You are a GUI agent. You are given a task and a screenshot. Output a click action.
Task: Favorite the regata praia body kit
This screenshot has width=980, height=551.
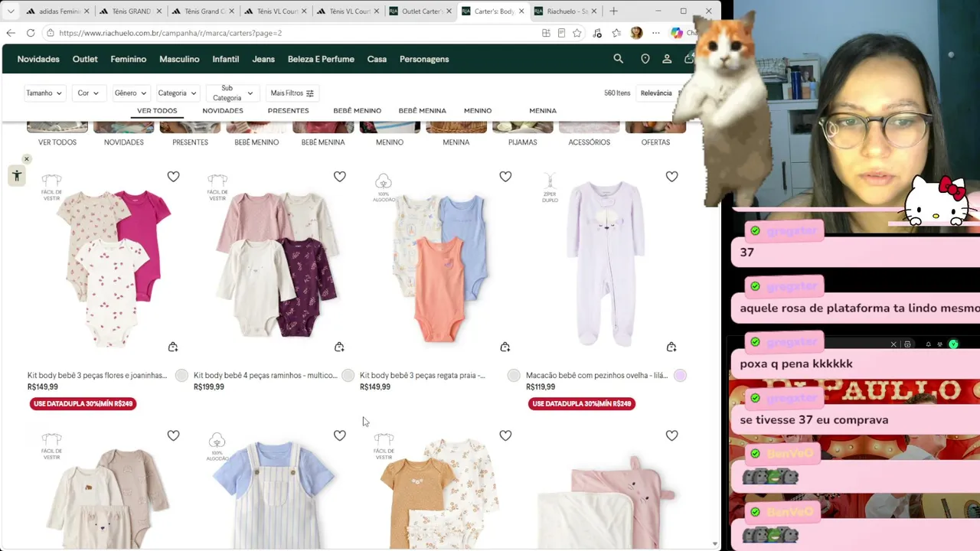(505, 177)
